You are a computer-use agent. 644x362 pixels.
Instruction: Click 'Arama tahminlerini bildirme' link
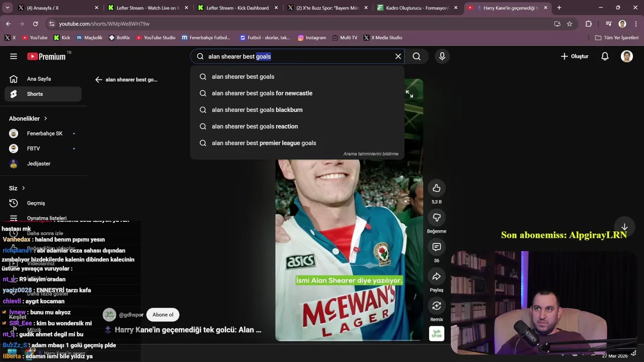[371, 154]
